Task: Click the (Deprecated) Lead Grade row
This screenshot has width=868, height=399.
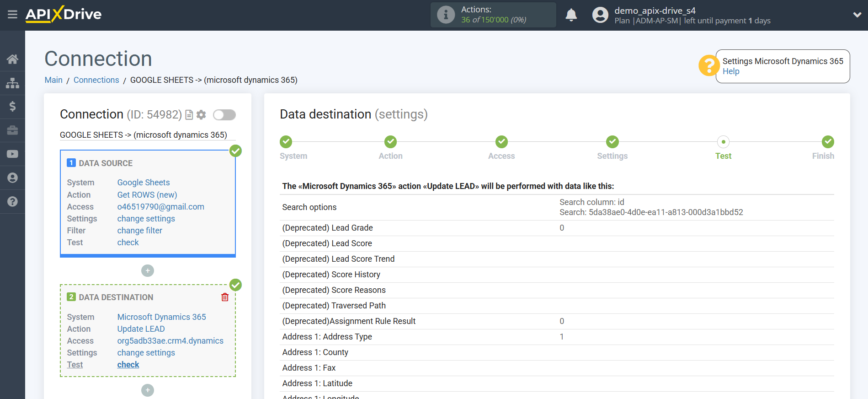Action: (557, 228)
